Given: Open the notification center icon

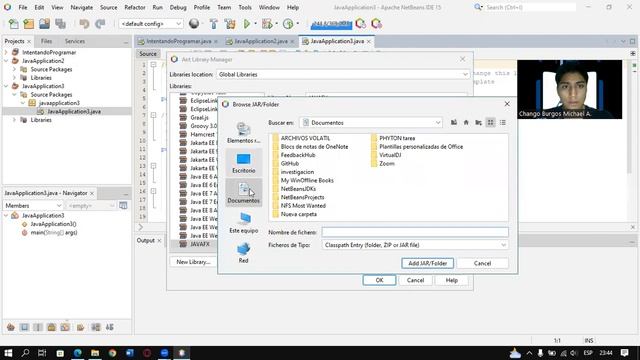Looking at the screenshot, I should 624,353.
